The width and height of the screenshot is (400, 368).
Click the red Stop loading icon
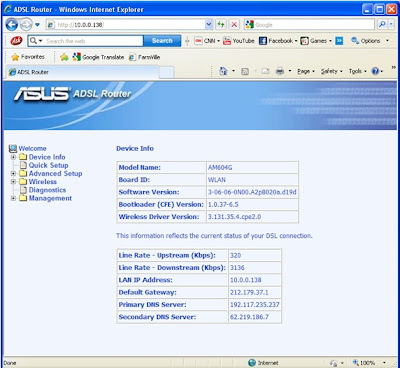234,25
